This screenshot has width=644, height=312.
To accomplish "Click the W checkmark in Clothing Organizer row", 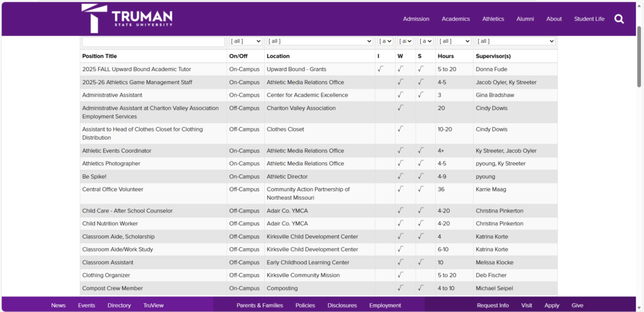I will [x=401, y=275].
